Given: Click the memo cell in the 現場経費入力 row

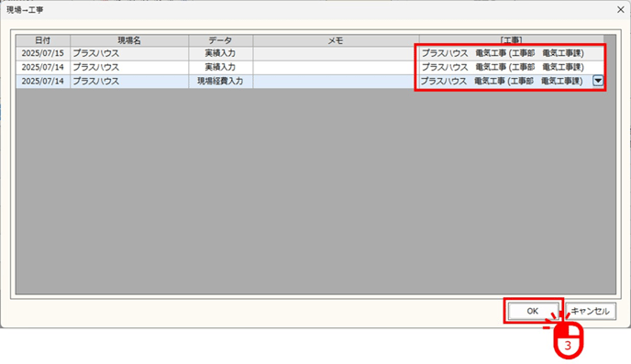Looking at the screenshot, I should tap(336, 82).
